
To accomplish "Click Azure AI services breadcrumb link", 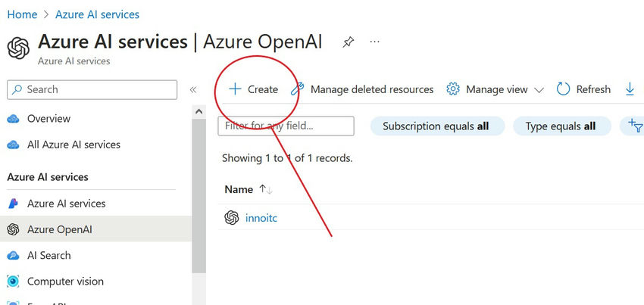I will click(x=97, y=14).
